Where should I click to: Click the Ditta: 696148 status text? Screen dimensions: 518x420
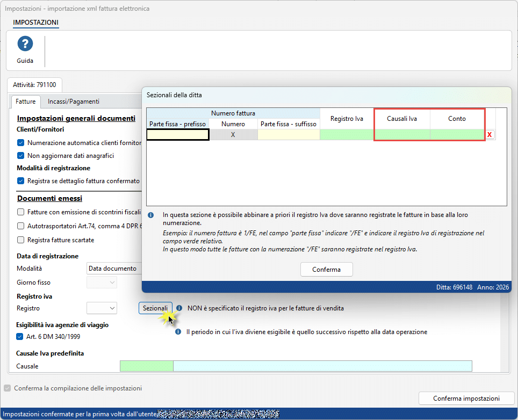point(454,287)
